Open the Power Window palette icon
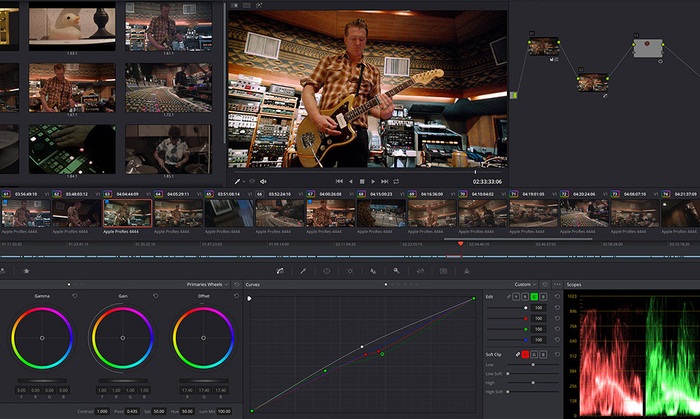This screenshot has width=700, height=419. point(326,270)
